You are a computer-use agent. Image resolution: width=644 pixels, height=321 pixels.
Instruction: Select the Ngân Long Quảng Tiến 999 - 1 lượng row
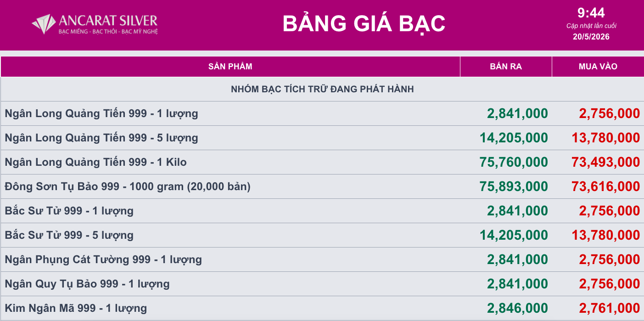point(322,113)
